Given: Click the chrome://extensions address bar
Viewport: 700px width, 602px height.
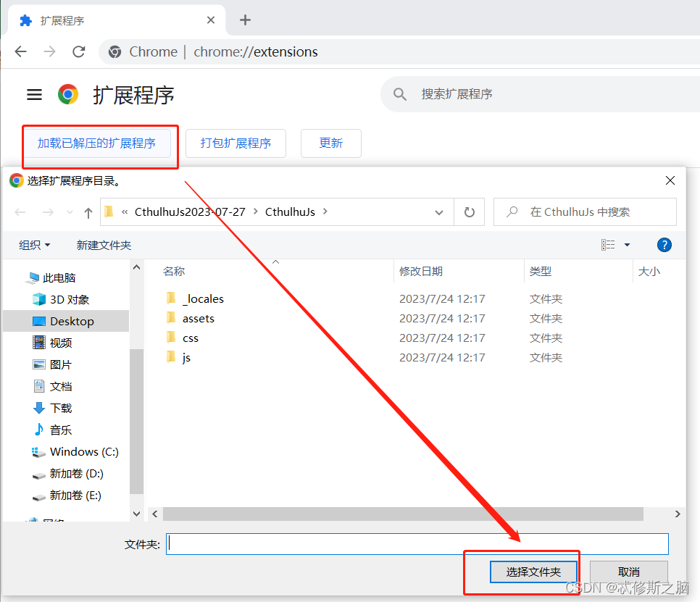Looking at the screenshot, I should click(399, 51).
